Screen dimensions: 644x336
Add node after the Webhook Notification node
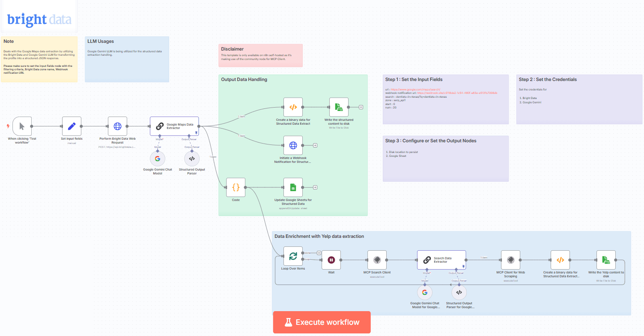[315, 145]
